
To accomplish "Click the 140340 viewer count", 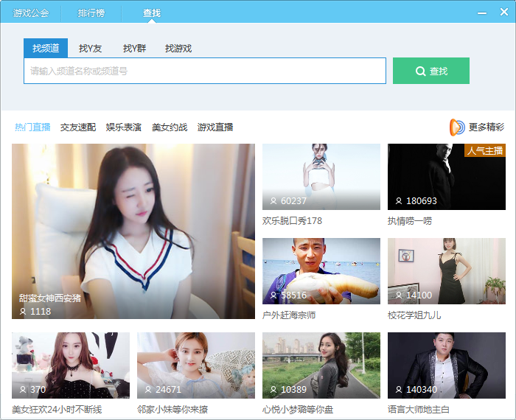I will point(422,390).
